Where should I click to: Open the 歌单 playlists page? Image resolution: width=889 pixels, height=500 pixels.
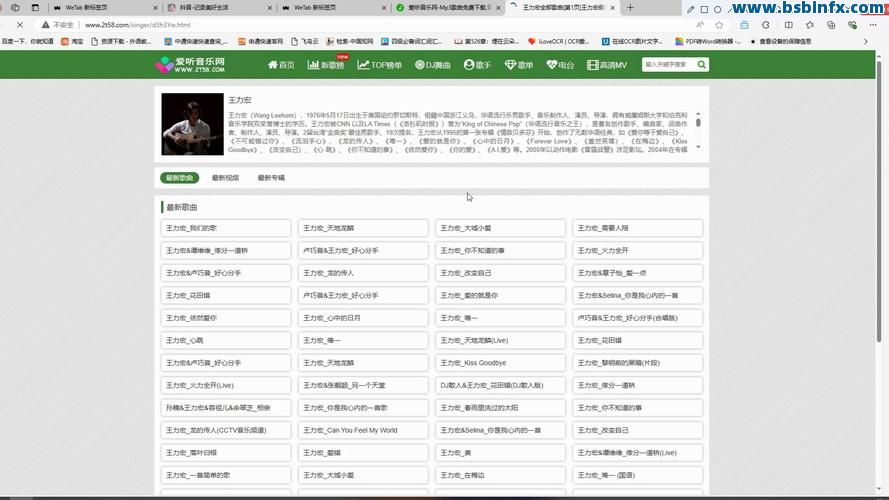[x=519, y=65]
